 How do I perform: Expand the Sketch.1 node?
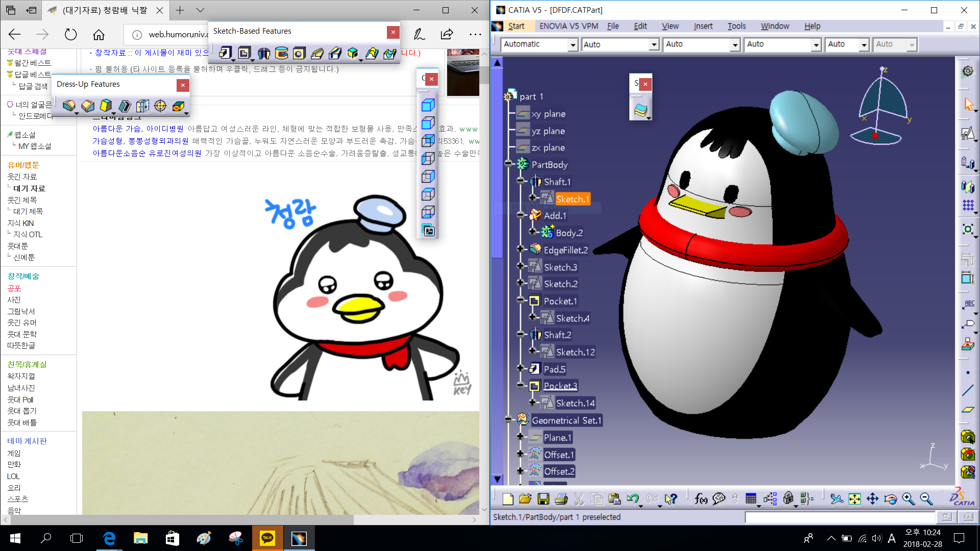(532, 197)
